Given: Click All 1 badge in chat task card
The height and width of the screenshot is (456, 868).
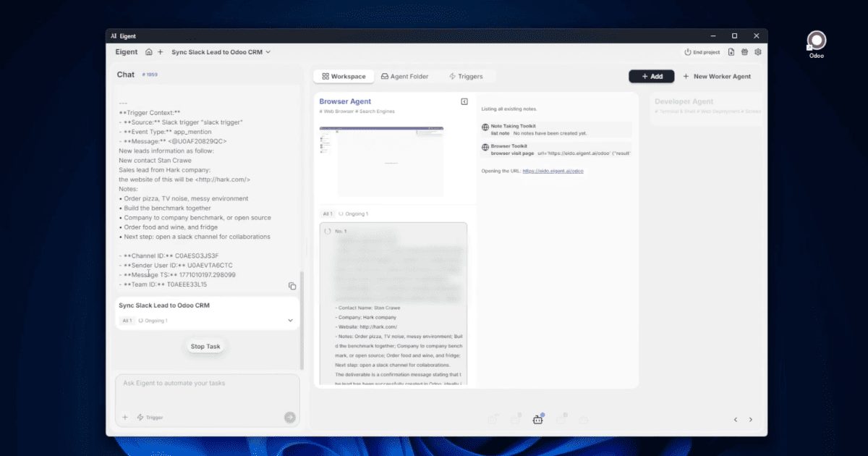Looking at the screenshot, I should click(x=127, y=320).
